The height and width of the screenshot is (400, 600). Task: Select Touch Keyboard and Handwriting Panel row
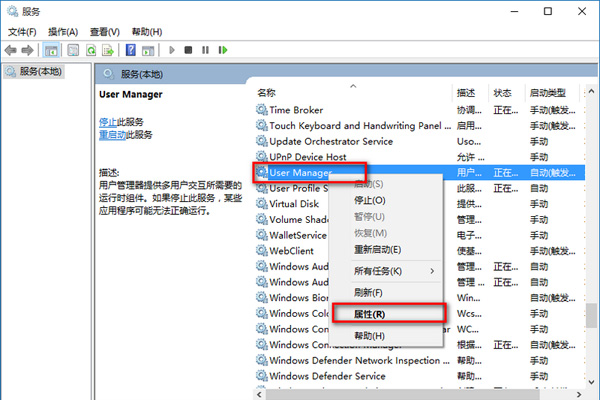point(419,126)
